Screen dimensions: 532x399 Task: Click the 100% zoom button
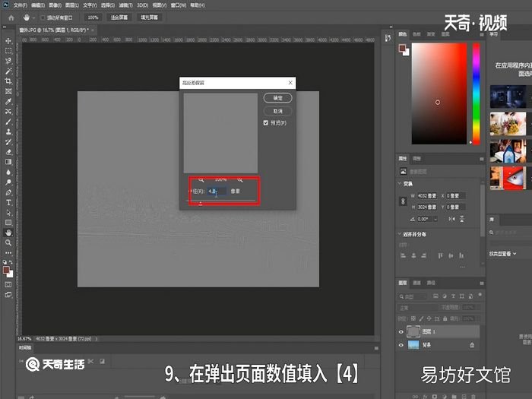click(x=93, y=17)
